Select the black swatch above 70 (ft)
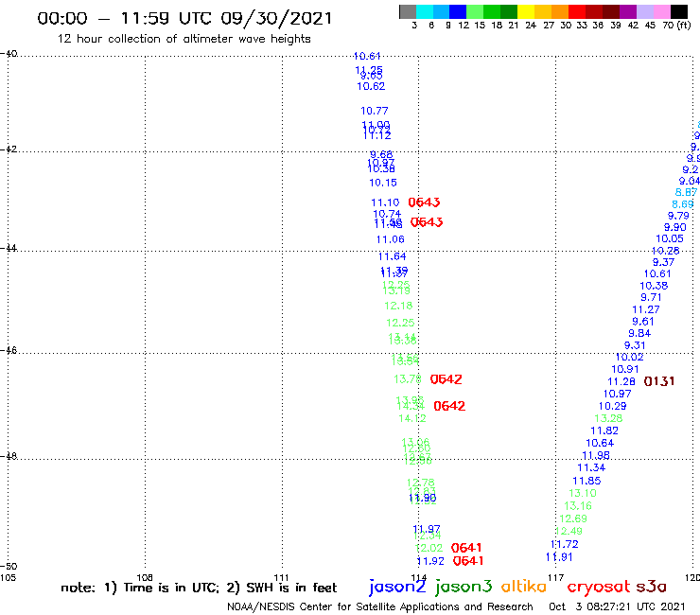Screen dimensions: 700x615 pyautogui.click(x=679, y=11)
